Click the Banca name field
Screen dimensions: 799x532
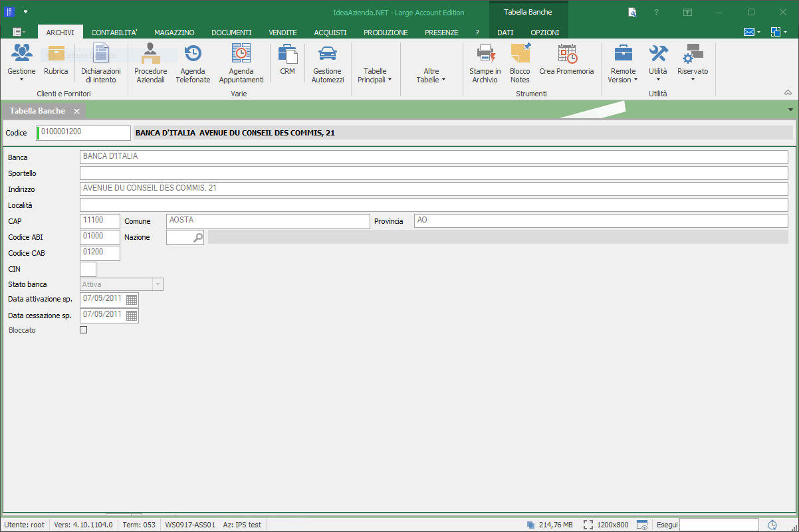[x=434, y=157]
